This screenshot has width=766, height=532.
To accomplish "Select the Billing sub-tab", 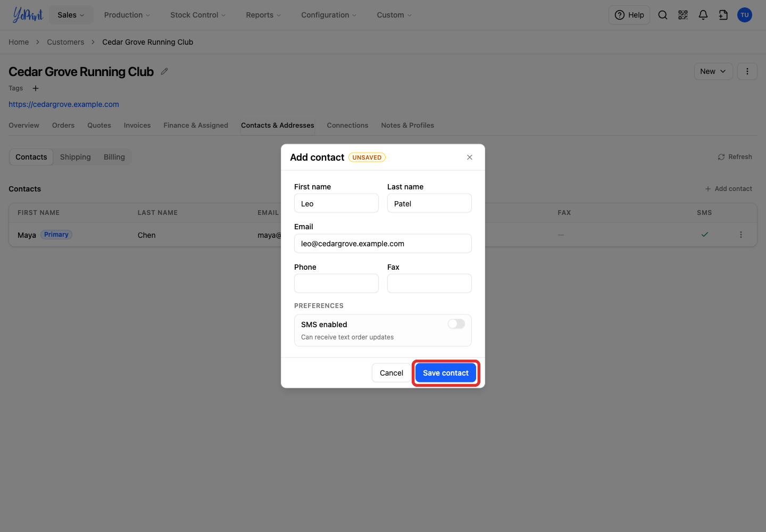I will 114,157.
